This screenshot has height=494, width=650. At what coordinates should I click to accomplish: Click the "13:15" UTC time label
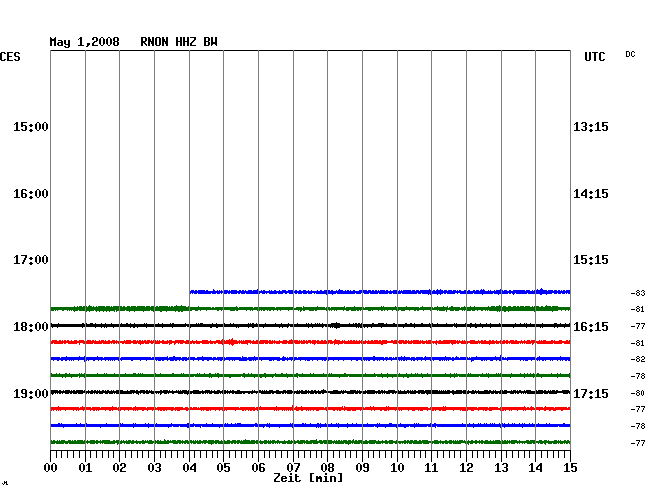[591, 127]
